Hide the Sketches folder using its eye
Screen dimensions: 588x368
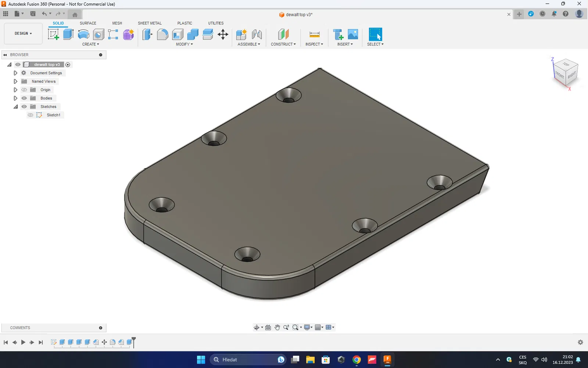24,107
